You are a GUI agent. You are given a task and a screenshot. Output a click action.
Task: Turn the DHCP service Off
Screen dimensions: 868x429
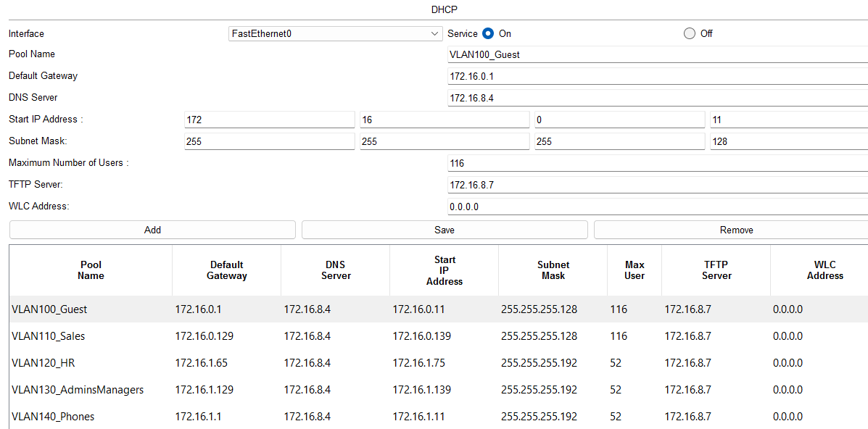click(689, 33)
